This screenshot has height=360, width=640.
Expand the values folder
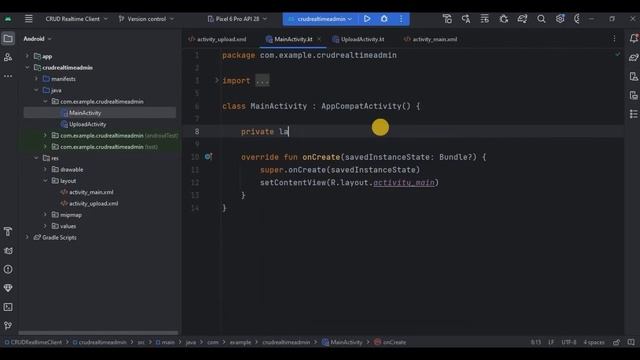pos(45,226)
